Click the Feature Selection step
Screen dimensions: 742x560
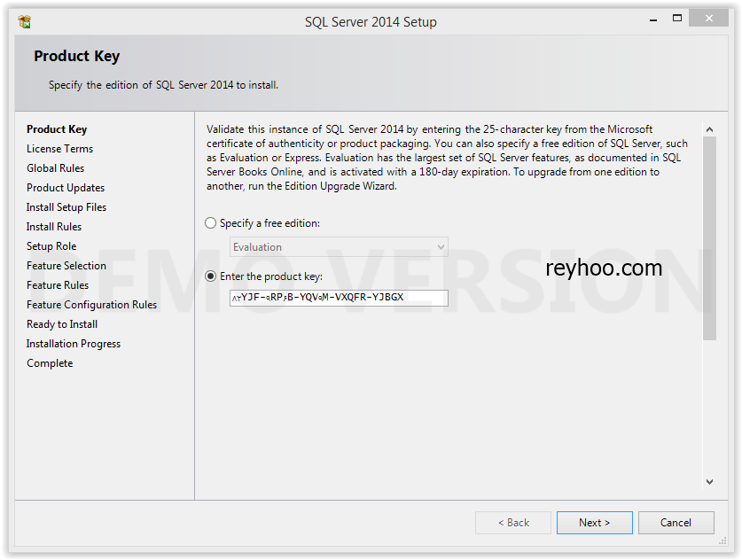coord(66,266)
